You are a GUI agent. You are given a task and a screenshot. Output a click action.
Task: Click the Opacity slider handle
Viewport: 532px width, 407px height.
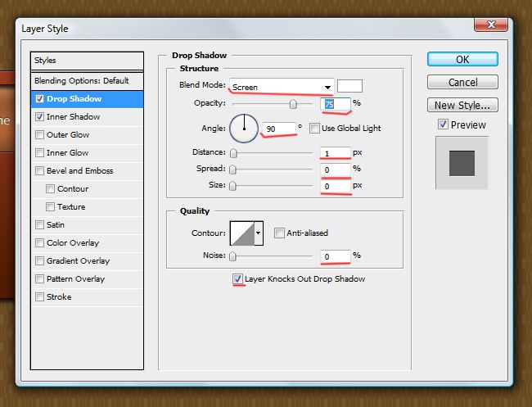pyautogui.click(x=292, y=105)
